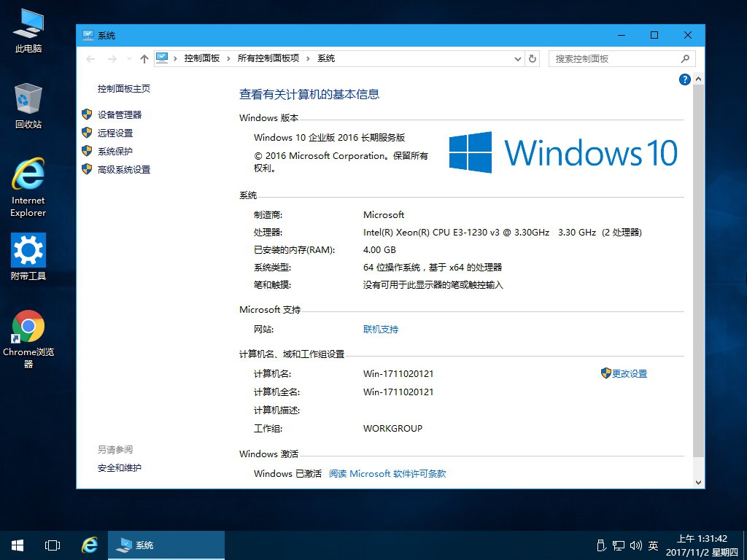Open Task View on taskbar
The width and height of the screenshot is (747, 560).
[53, 545]
